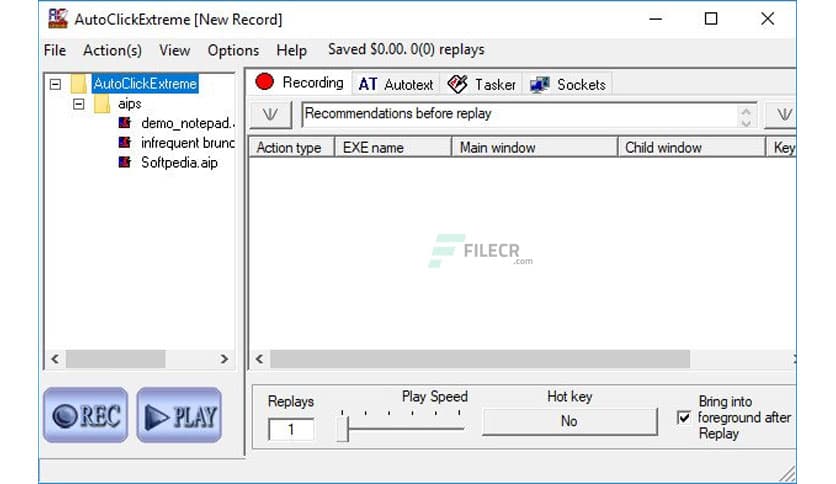This screenshot has width=836, height=484.
Task: Click the red Recording circle icon
Action: [264, 82]
